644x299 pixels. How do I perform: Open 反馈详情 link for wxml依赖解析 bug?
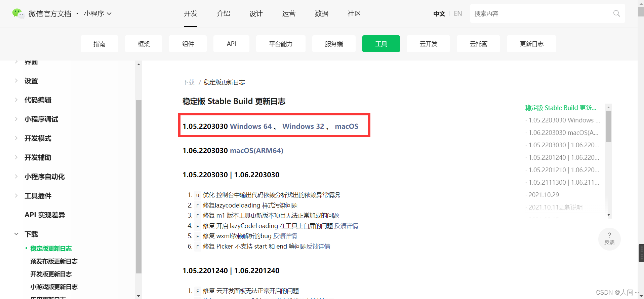[x=285, y=236]
